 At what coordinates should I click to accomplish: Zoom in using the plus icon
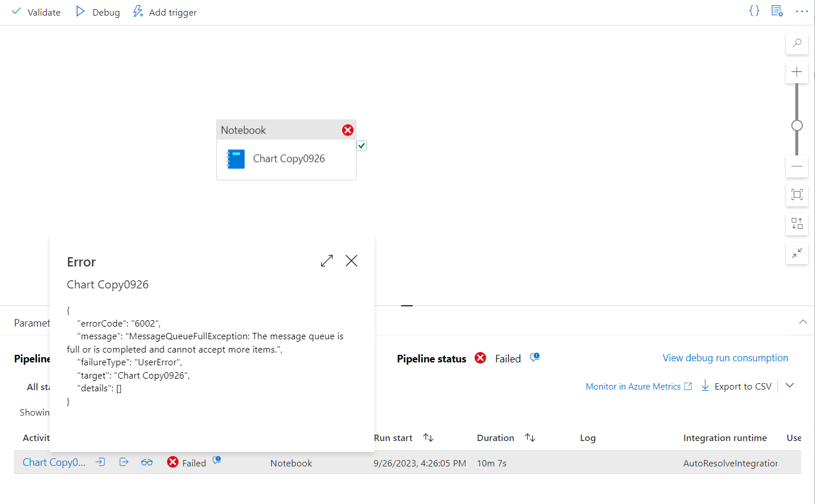coord(797,72)
